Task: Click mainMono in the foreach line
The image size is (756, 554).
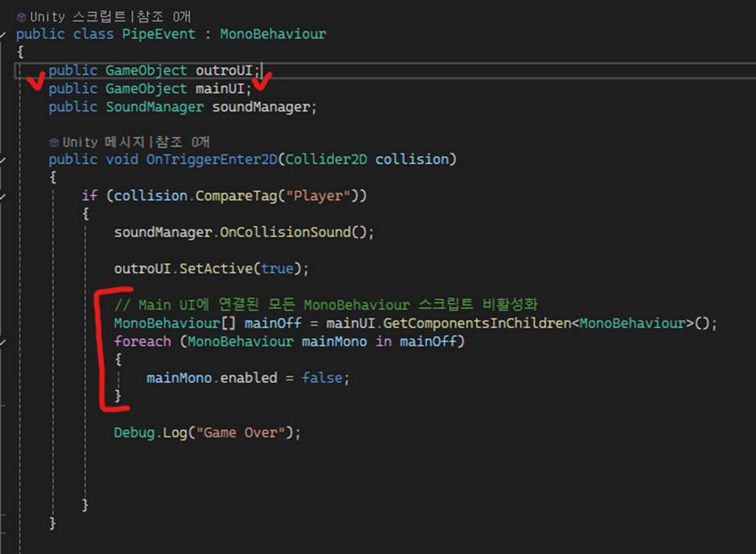Action: pos(334,342)
